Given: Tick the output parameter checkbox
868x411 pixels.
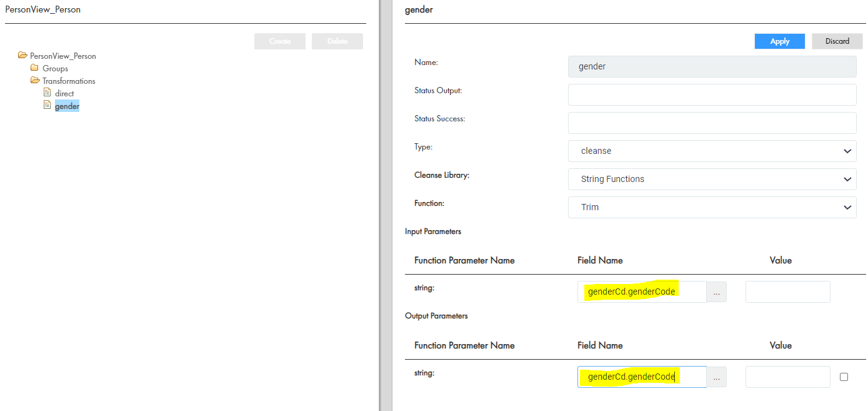Looking at the screenshot, I should tap(844, 377).
